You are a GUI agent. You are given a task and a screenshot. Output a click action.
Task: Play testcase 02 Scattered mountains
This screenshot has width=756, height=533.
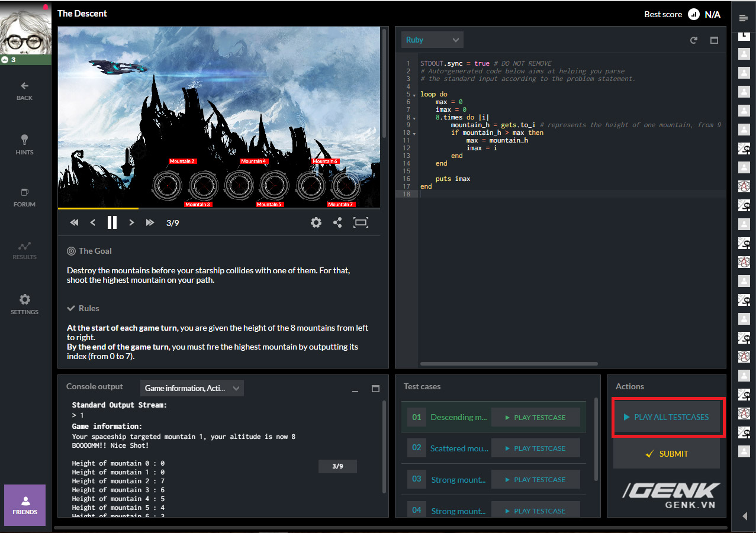click(x=535, y=448)
